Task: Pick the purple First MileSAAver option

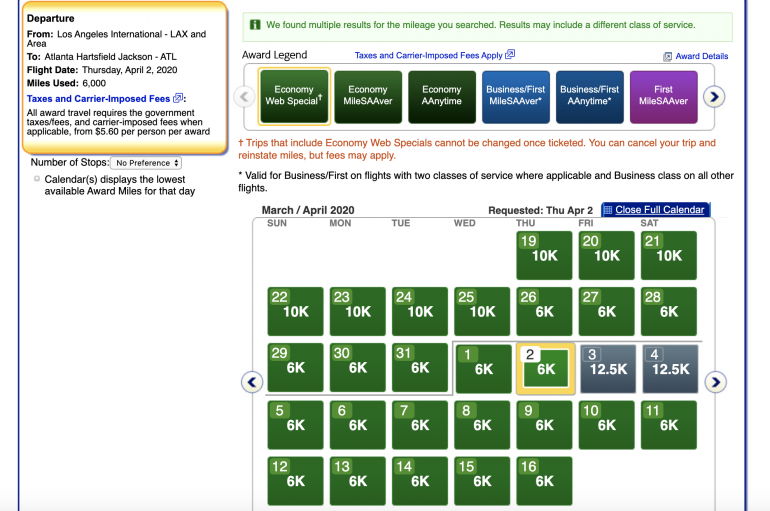Action: (663, 96)
